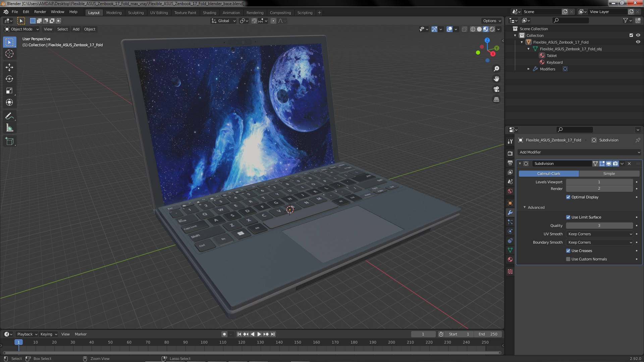Open Global transform orientation dropdown
Viewport: 644px width, 362px height.
(x=224, y=21)
